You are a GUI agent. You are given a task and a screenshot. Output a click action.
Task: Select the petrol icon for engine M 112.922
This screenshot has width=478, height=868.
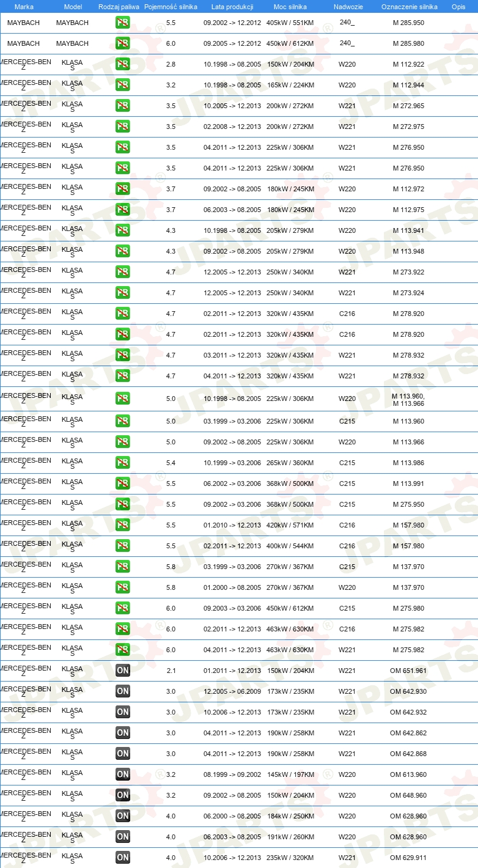click(x=123, y=65)
